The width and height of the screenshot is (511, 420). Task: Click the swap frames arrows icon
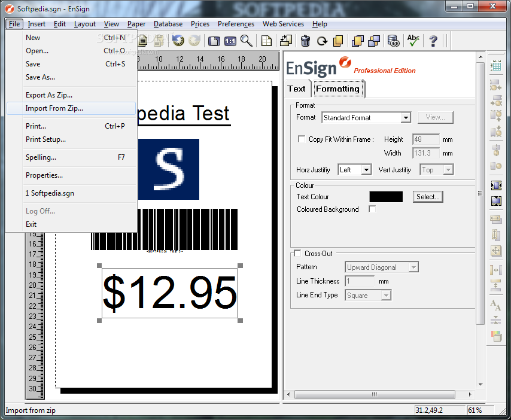point(286,41)
